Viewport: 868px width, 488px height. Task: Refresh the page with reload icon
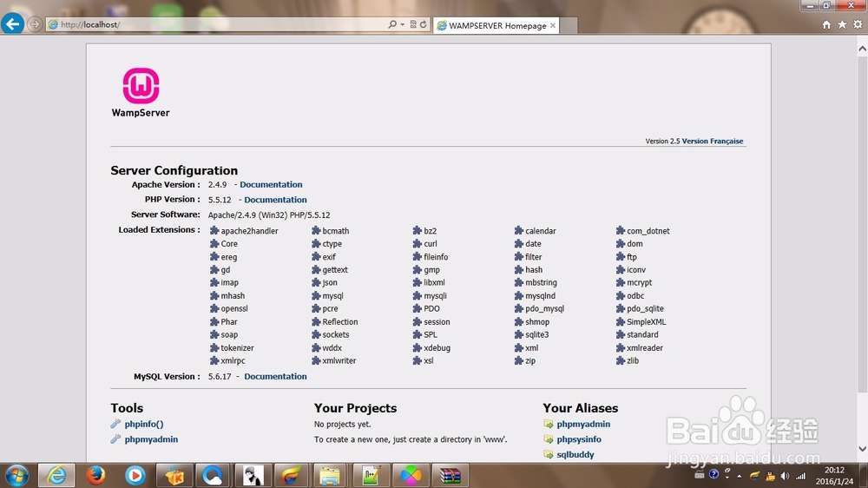coord(424,24)
